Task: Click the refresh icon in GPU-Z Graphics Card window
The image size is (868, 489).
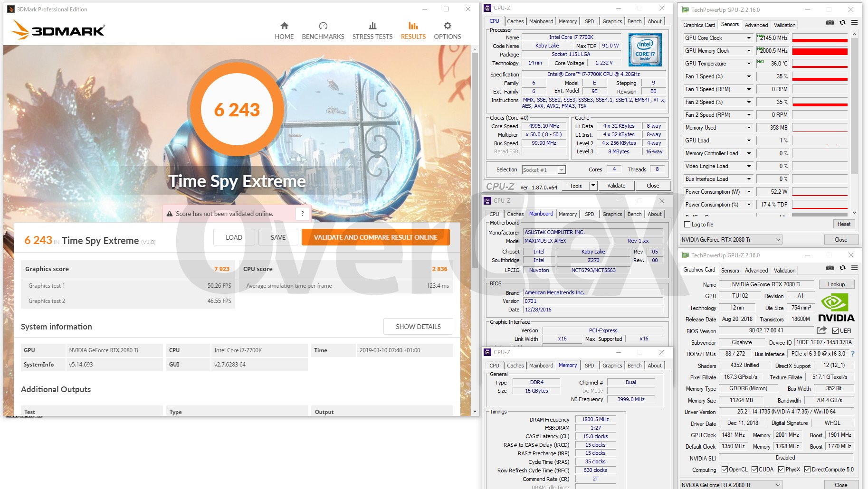Action: point(842,268)
